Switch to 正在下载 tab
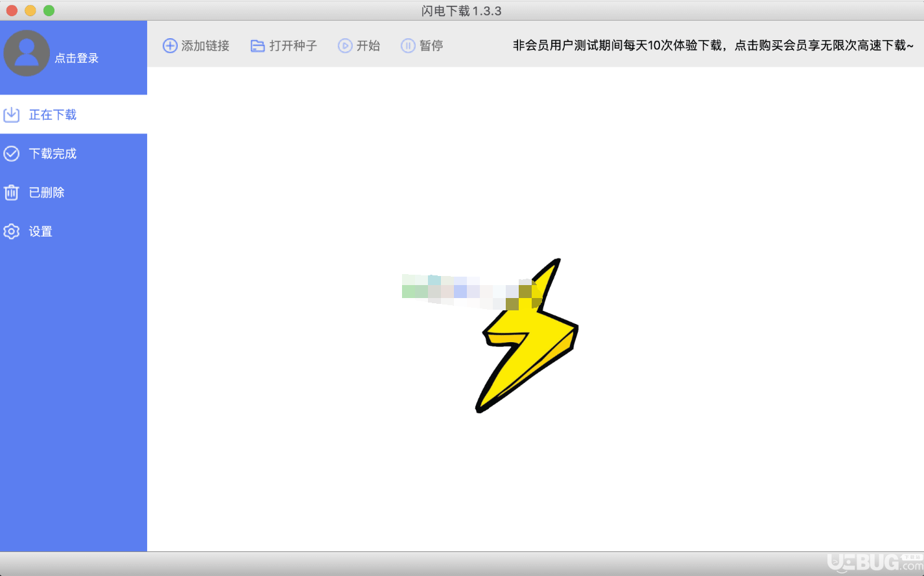Viewport: 924px width, 576px height. (x=73, y=115)
